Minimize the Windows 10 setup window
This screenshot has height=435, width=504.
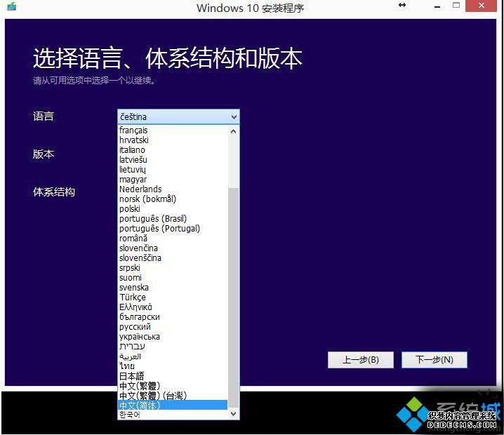pyautogui.click(x=437, y=6)
